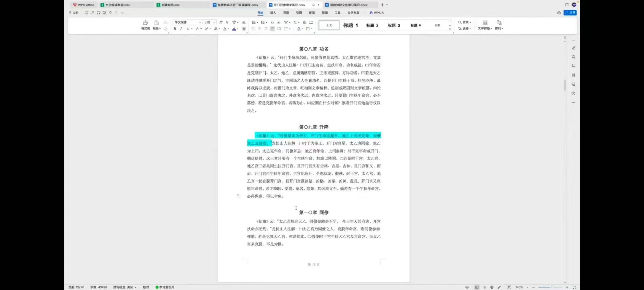Open the Review (审阅) ribbon tab
The height and width of the screenshot is (290, 644).
(x=312, y=13)
